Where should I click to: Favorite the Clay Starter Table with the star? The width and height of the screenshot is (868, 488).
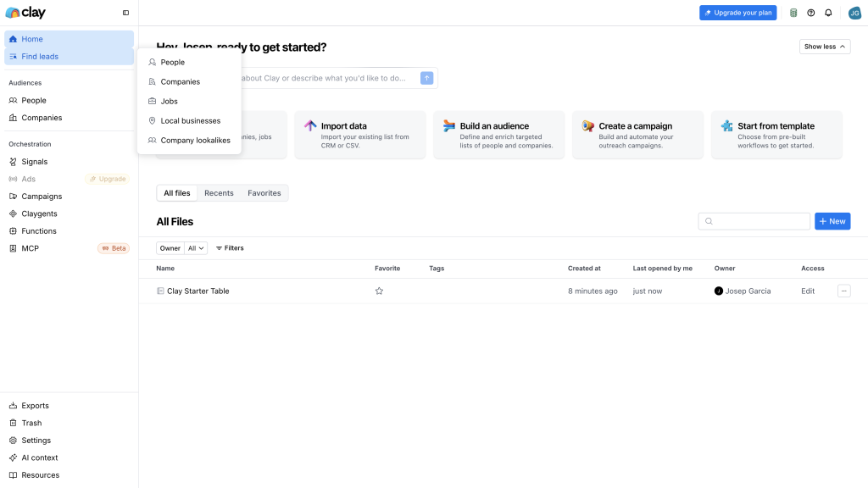(379, 291)
